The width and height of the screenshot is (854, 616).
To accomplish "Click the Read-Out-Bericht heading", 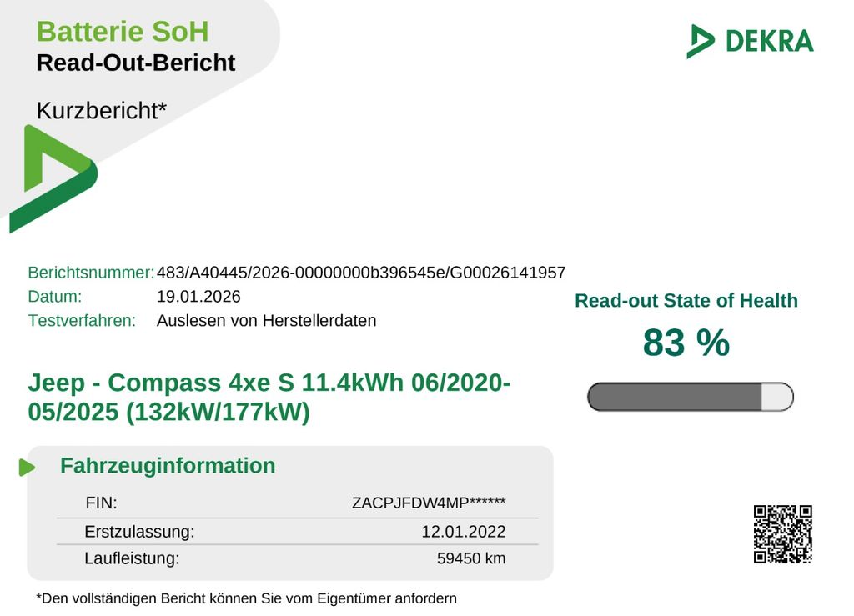I will coord(136,63).
